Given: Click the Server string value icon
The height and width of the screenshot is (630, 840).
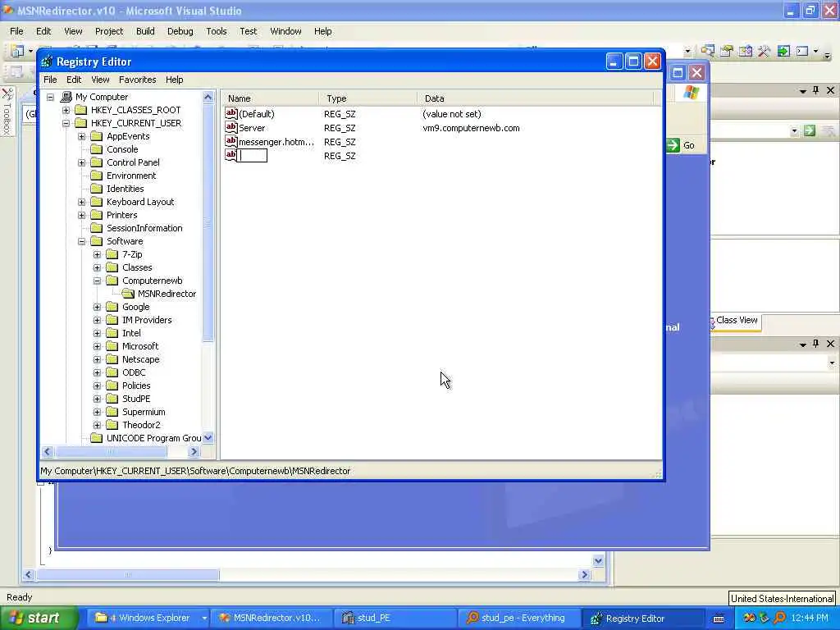Looking at the screenshot, I should point(231,127).
